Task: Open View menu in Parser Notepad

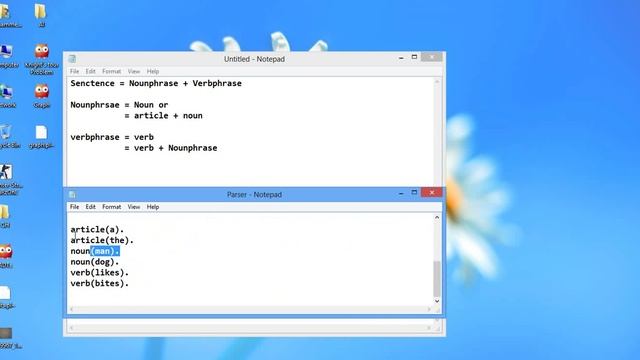Action: coord(133,207)
